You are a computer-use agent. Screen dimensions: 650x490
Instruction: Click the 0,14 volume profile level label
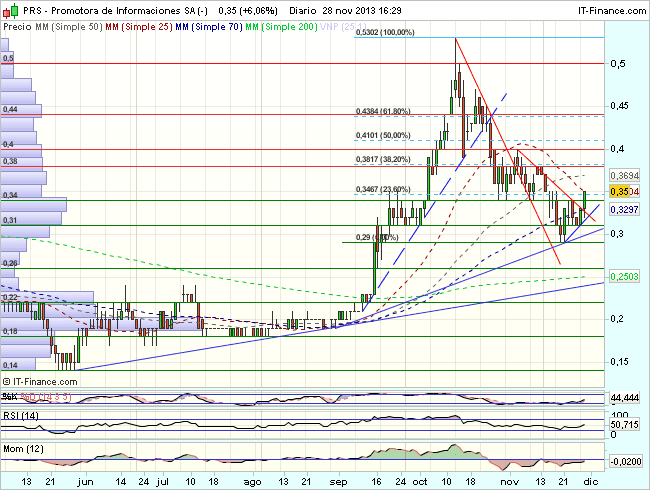pyautogui.click(x=10, y=365)
